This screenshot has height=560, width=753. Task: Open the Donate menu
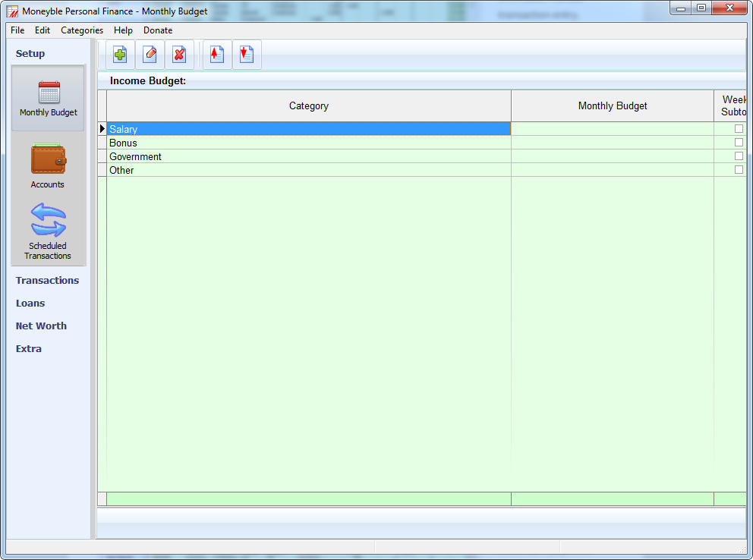click(157, 30)
